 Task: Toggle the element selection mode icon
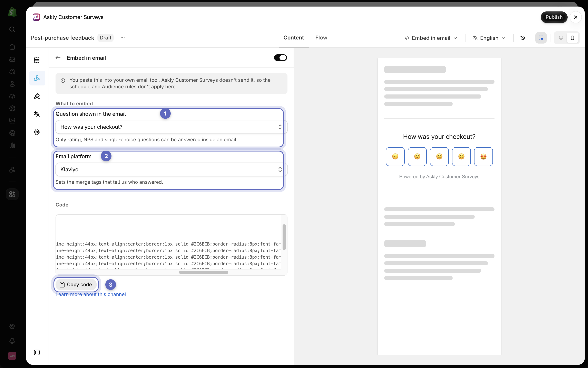click(541, 38)
